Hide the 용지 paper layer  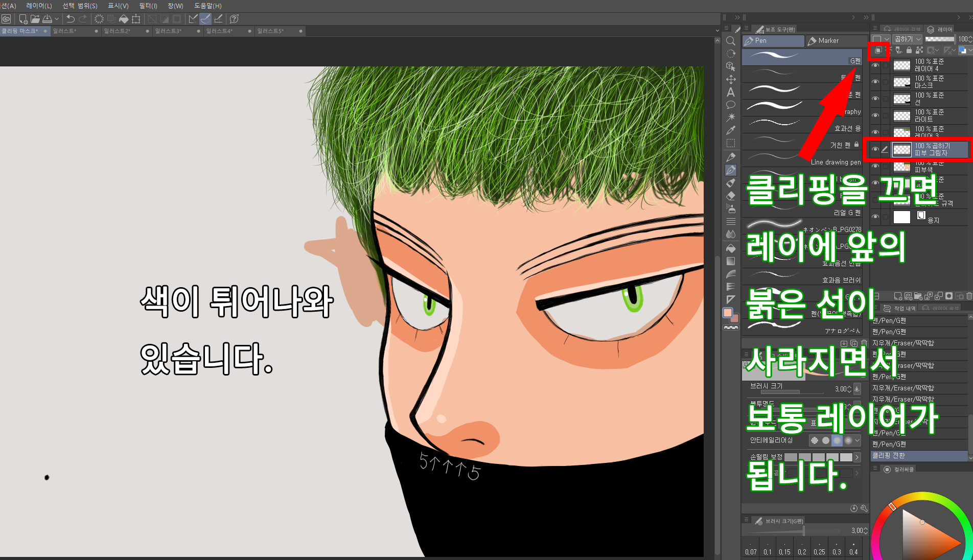click(875, 217)
